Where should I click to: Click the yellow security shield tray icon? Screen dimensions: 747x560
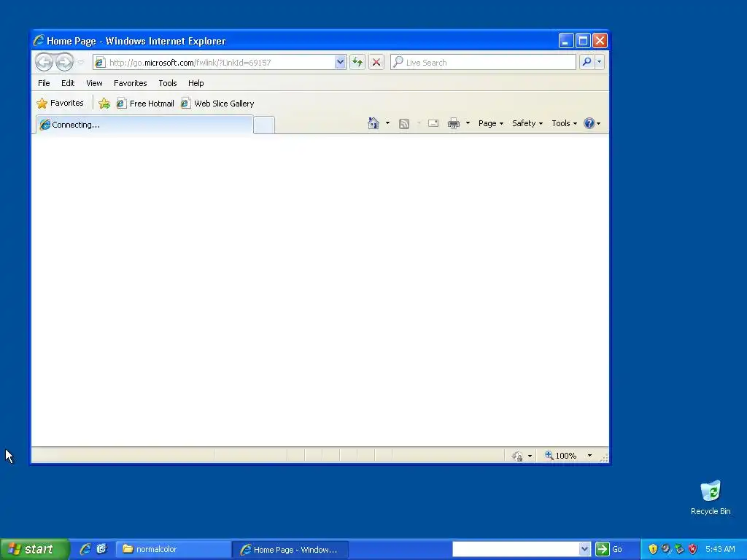pyautogui.click(x=653, y=549)
